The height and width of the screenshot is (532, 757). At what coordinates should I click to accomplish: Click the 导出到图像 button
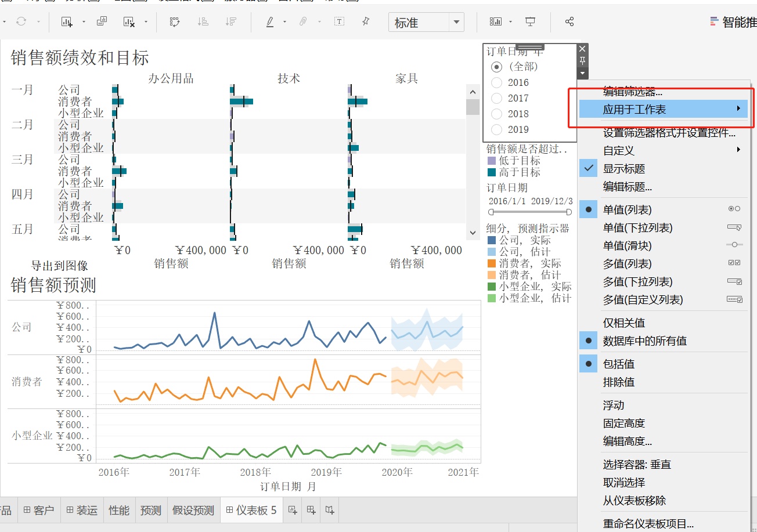point(59,266)
